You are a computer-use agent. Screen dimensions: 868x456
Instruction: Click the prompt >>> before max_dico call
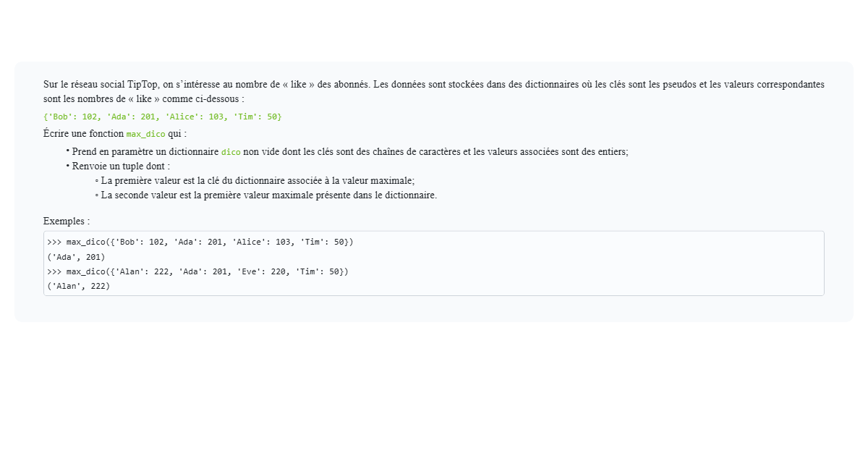pyautogui.click(x=53, y=242)
